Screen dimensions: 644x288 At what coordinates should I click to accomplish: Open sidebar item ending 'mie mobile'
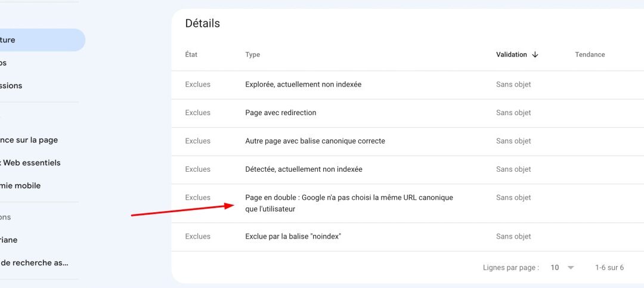coord(20,185)
